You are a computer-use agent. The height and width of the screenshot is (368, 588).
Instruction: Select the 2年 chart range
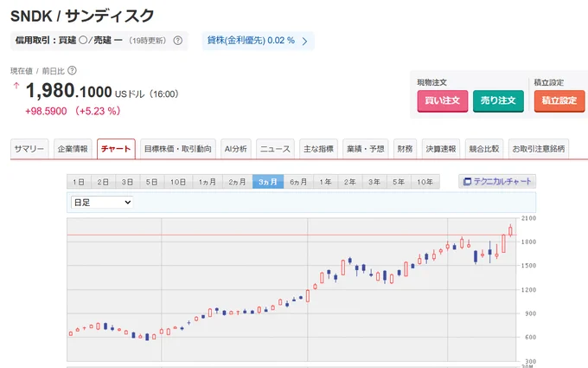click(x=350, y=182)
